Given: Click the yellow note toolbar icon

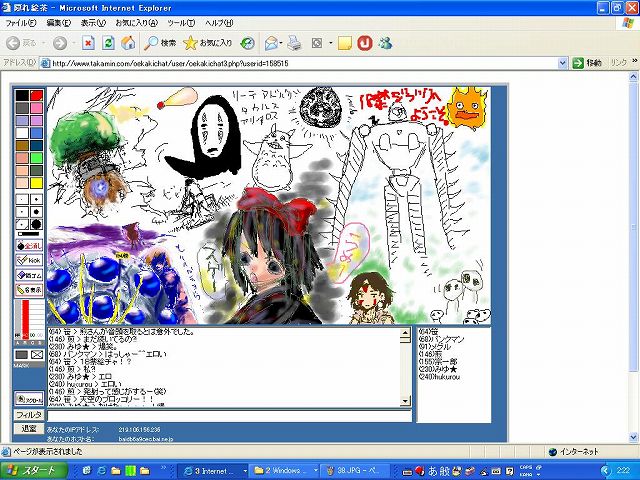Looking at the screenshot, I should [x=344, y=43].
